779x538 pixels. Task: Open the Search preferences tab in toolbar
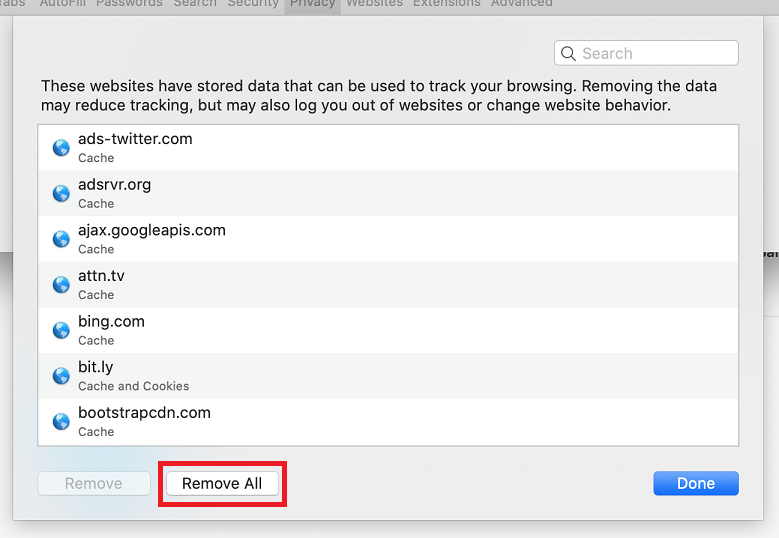tap(194, 4)
